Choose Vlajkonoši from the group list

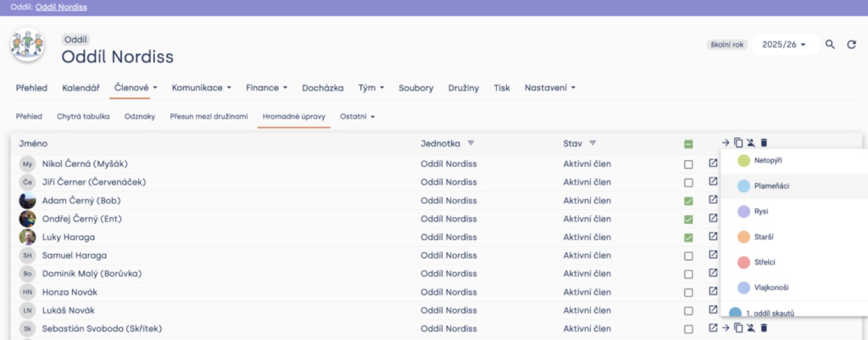794,288
